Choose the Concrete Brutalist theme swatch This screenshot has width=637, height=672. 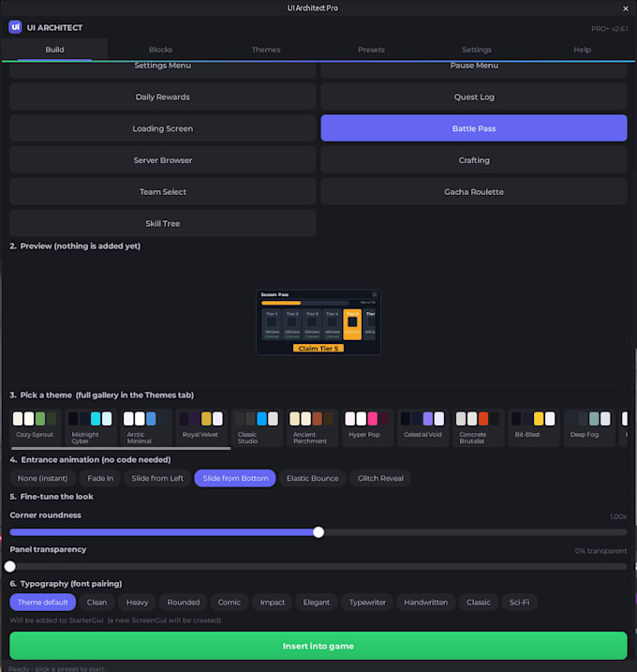478,427
